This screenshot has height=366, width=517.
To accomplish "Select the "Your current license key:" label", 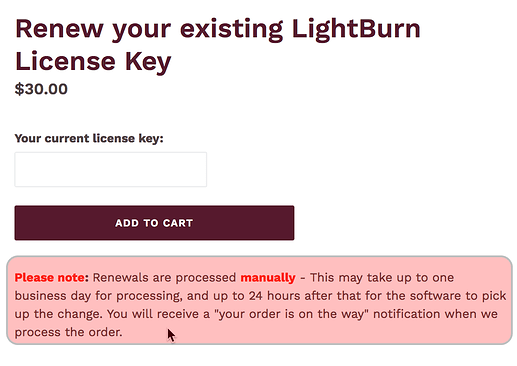I will coord(89,138).
